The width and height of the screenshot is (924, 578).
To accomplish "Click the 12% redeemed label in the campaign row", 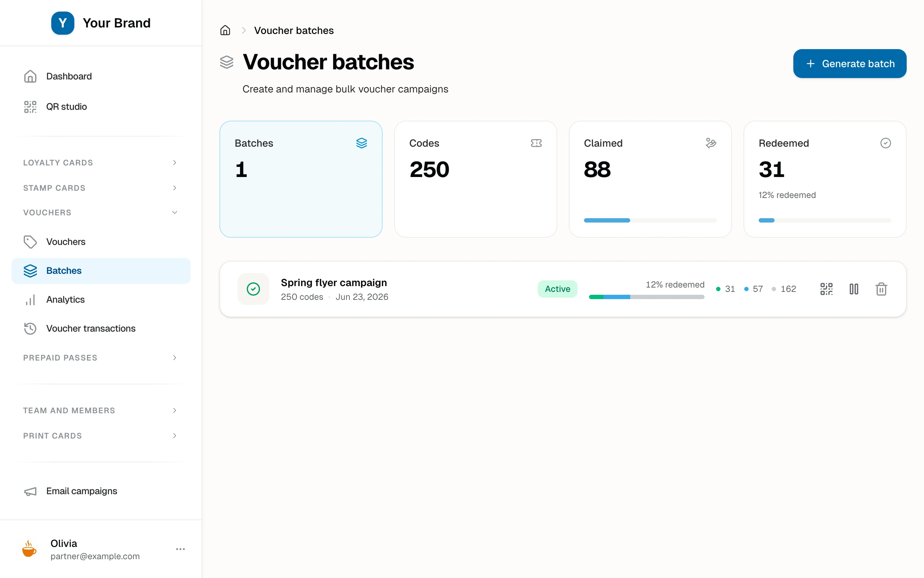I will point(675,285).
